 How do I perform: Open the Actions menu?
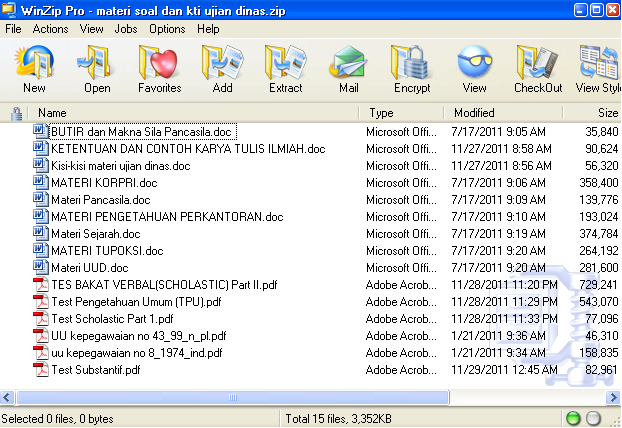click(x=50, y=29)
